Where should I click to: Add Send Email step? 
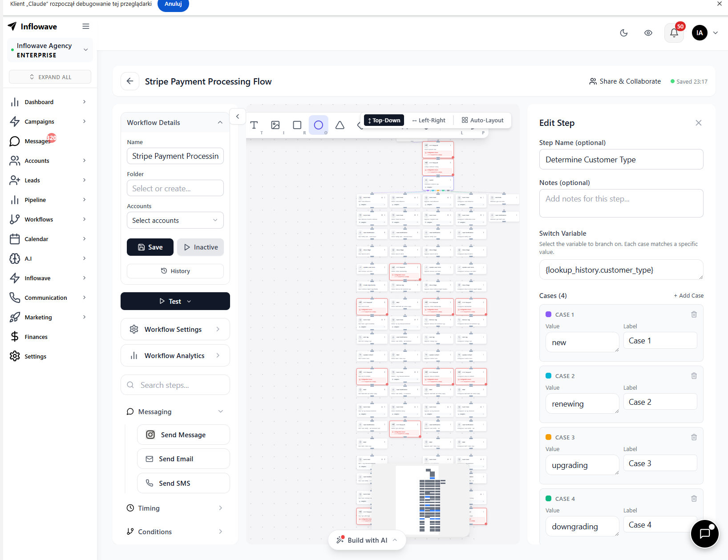(x=183, y=459)
